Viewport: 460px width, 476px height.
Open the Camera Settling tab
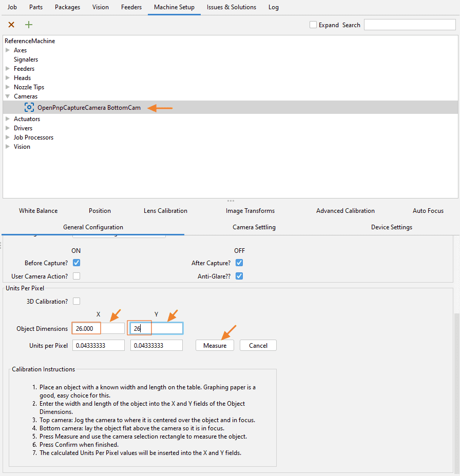point(254,227)
